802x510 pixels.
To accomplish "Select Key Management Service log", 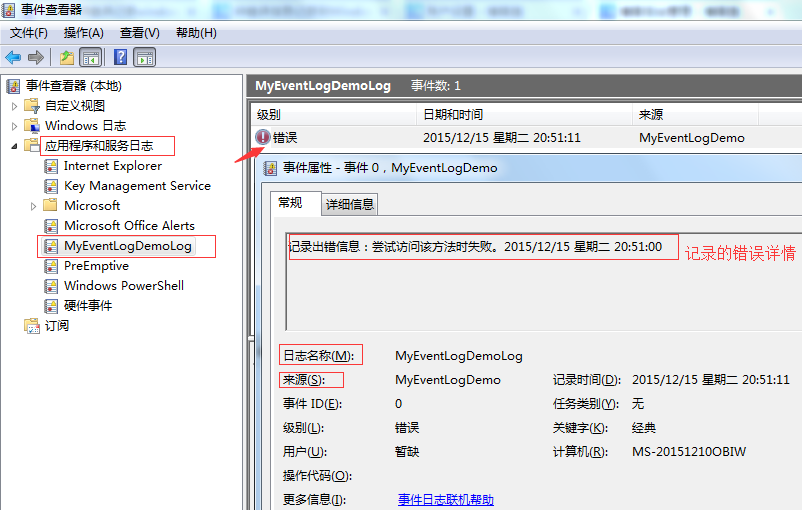I will (137, 186).
